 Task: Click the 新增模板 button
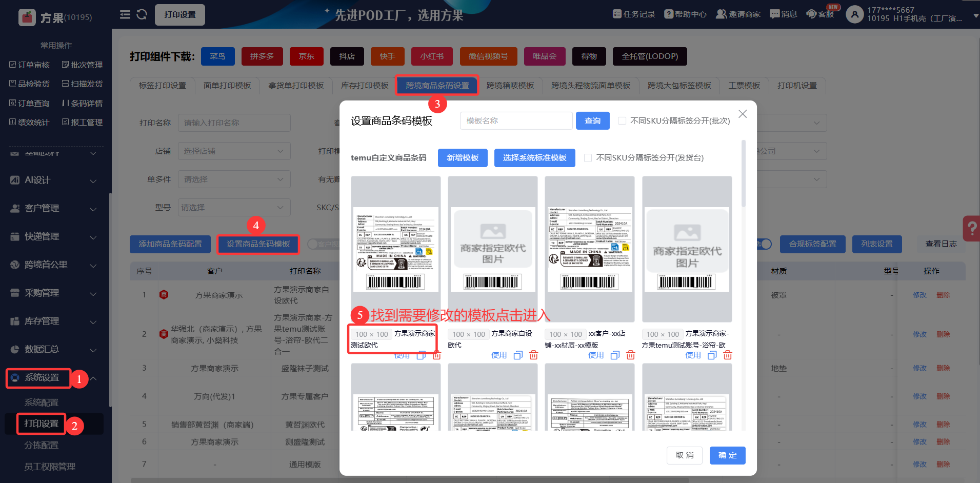(x=463, y=158)
